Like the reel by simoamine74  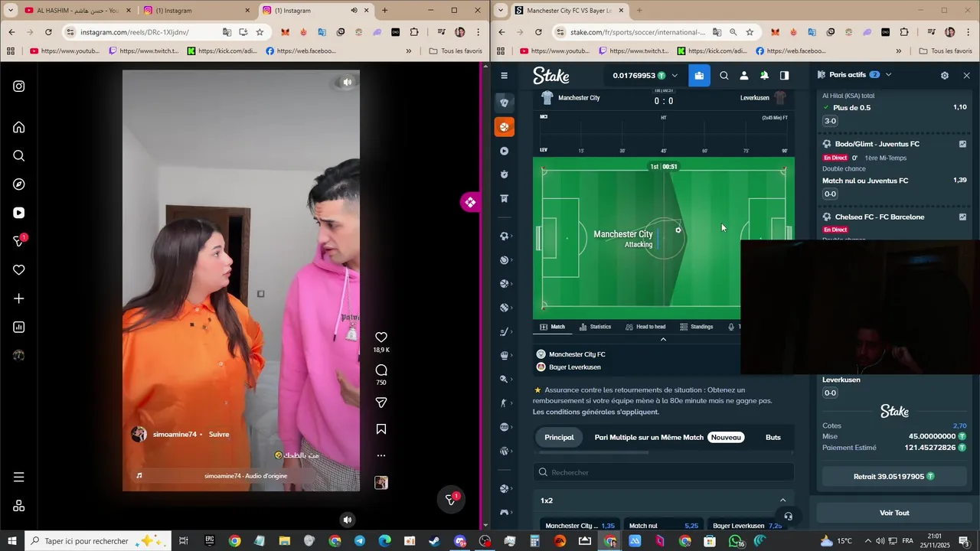point(381,337)
